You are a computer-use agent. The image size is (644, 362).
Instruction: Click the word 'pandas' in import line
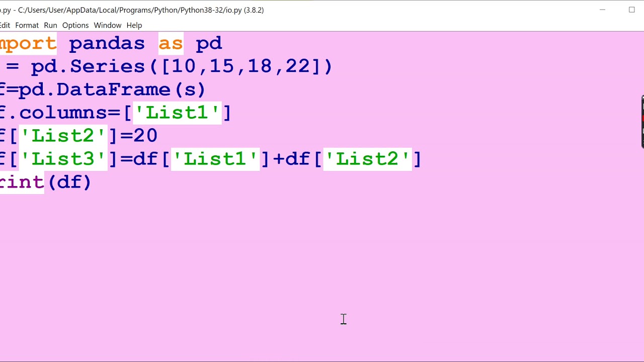(107, 43)
